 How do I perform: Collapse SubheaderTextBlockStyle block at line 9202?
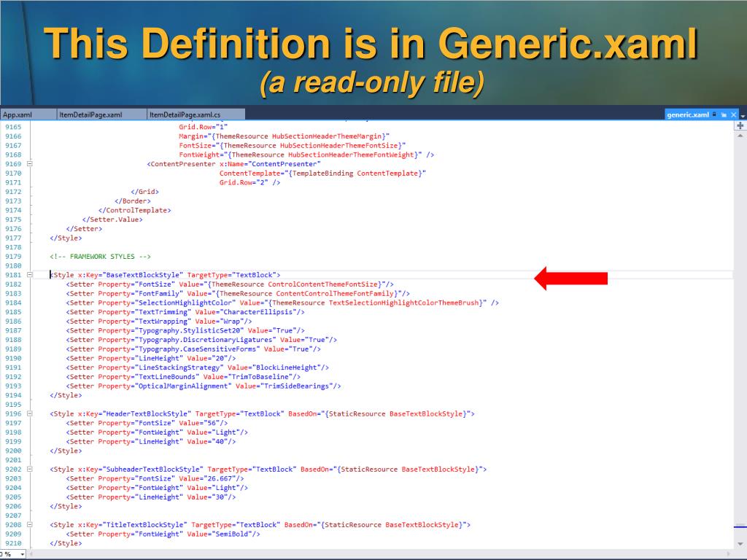[29, 469]
